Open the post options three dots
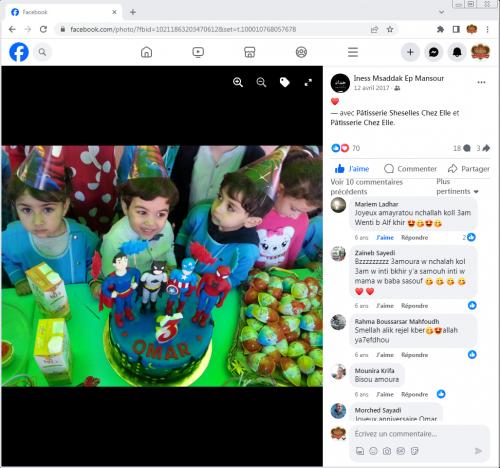500x468 pixels. click(481, 82)
